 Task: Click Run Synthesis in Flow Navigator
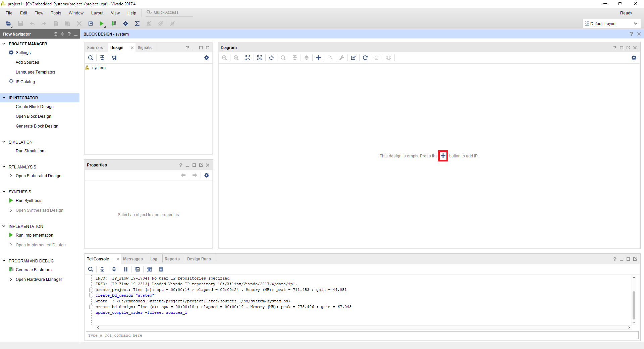[x=29, y=201]
